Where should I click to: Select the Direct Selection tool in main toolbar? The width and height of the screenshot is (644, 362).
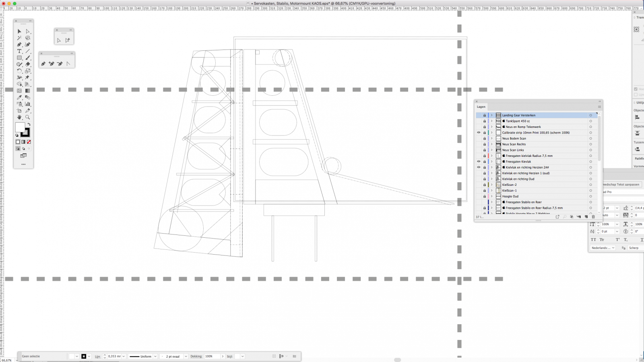[28, 31]
